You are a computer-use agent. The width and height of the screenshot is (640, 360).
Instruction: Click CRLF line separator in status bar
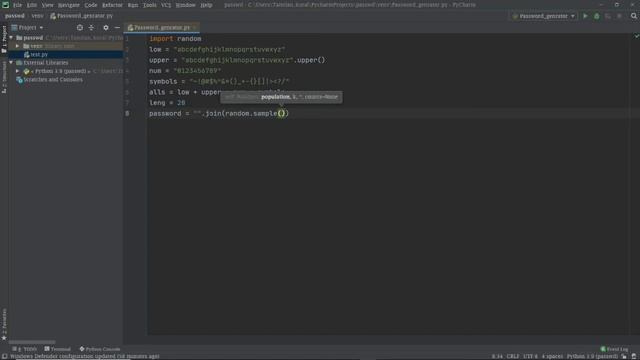(513, 356)
